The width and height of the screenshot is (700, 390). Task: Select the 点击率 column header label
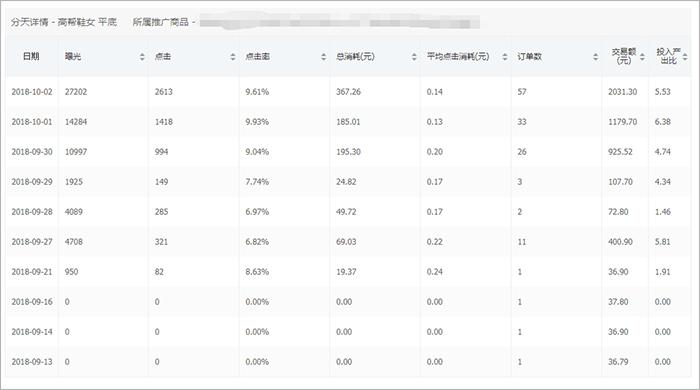pos(258,57)
